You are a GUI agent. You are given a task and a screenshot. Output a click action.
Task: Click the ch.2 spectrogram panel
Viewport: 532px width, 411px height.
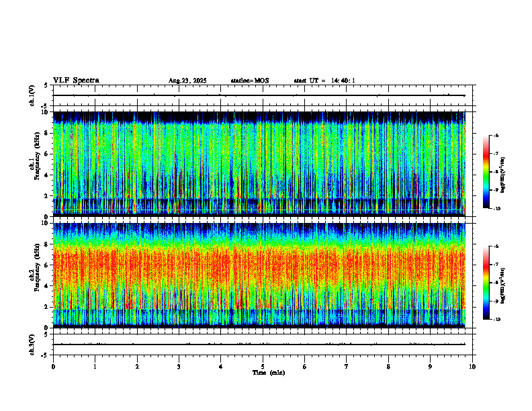[259, 275]
